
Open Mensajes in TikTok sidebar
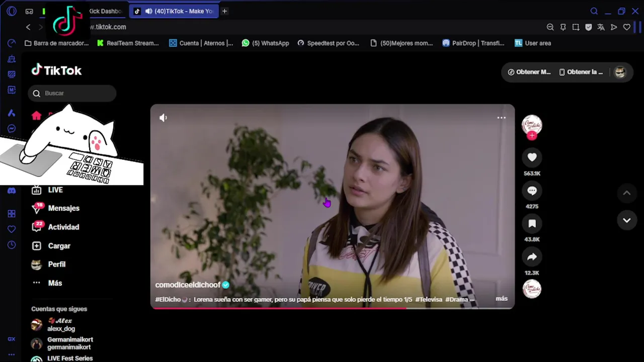(55, 208)
